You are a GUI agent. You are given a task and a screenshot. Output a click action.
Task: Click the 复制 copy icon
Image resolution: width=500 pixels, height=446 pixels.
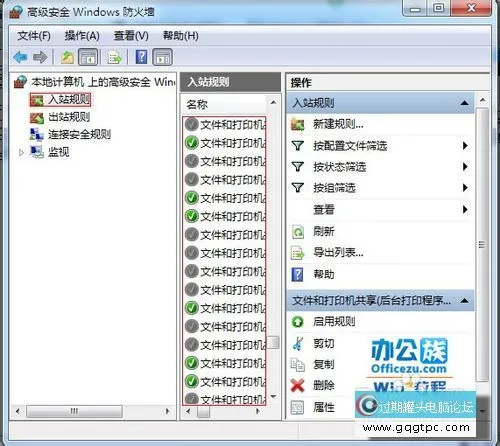pyautogui.click(x=297, y=365)
